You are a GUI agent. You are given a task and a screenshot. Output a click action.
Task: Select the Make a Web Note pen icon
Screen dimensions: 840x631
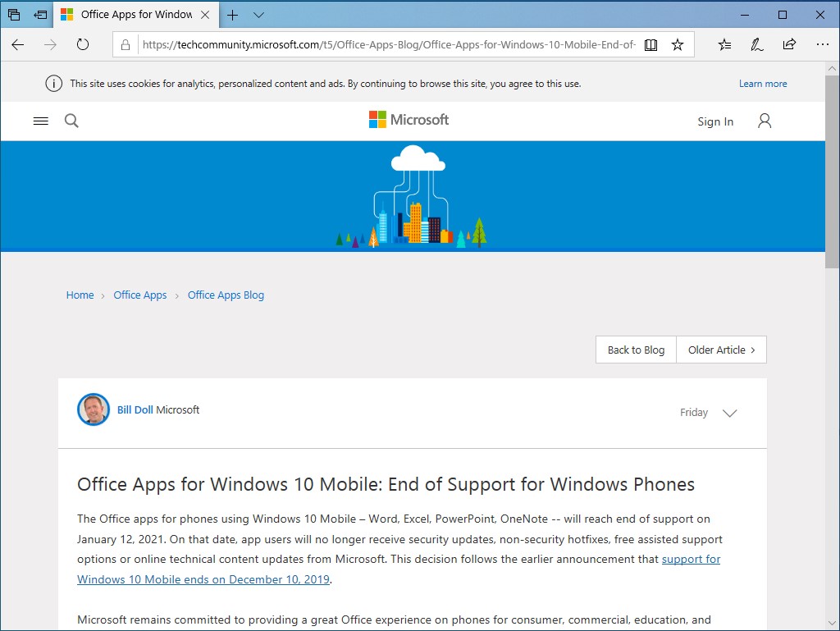click(x=756, y=45)
